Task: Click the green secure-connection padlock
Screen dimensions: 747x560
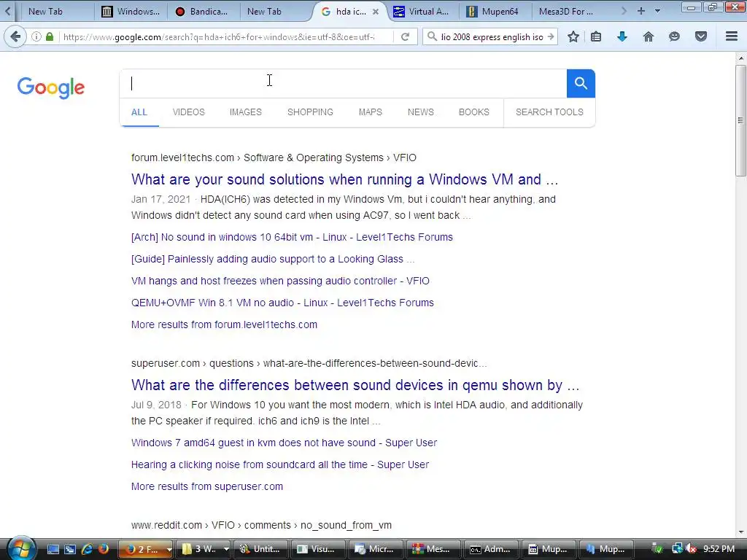Action: coord(50,36)
